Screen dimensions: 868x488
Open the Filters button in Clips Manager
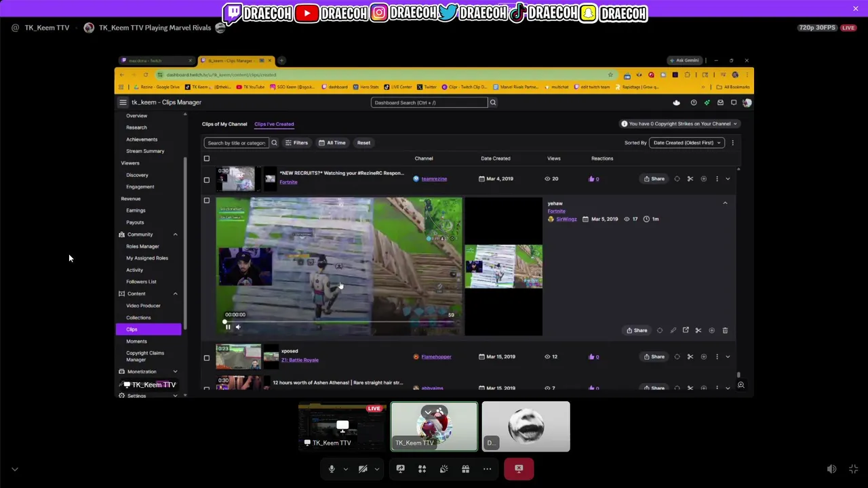[296, 142]
